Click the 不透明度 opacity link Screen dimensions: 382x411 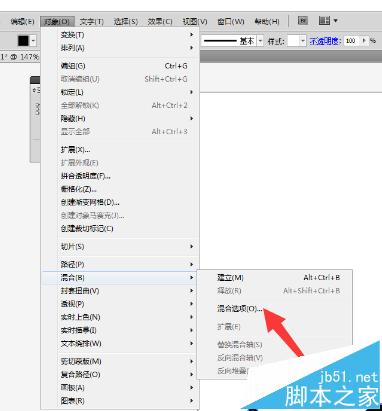[x=325, y=41]
